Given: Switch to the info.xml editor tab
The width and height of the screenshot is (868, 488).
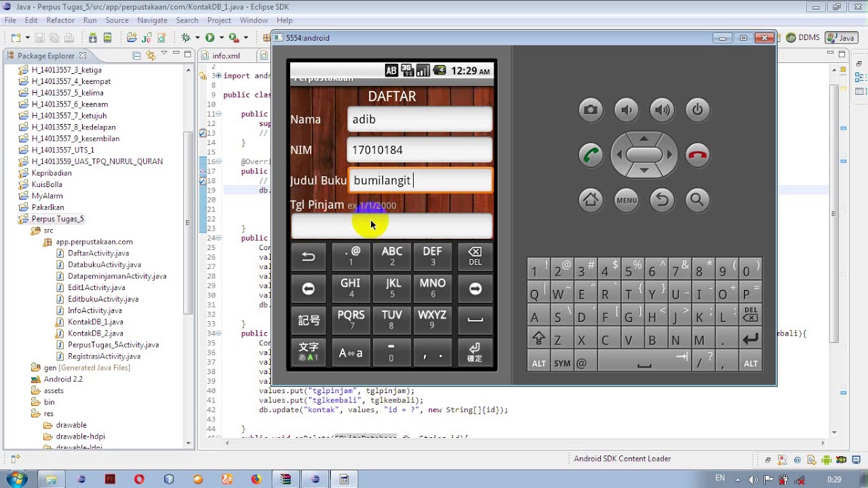Looking at the screenshot, I should tap(226, 56).
